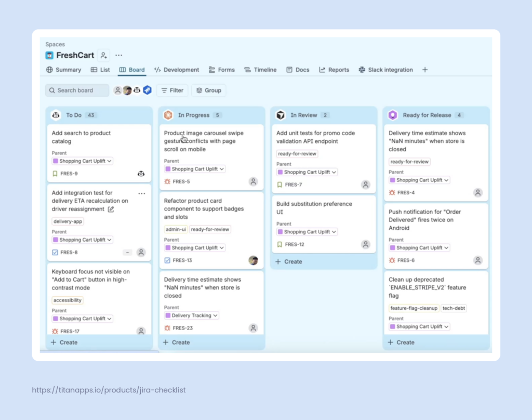Open the Slack integration tab
The image size is (532, 420).
click(x=386, y=70)
